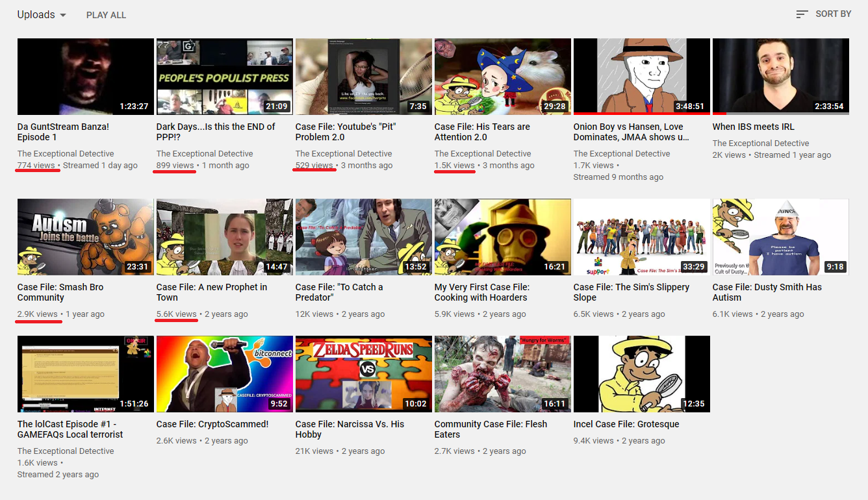Play the 9:52 bitconnect CryptoScammed thumbnail
Viewport: 868px width, 500px height.
click(225, 374)
